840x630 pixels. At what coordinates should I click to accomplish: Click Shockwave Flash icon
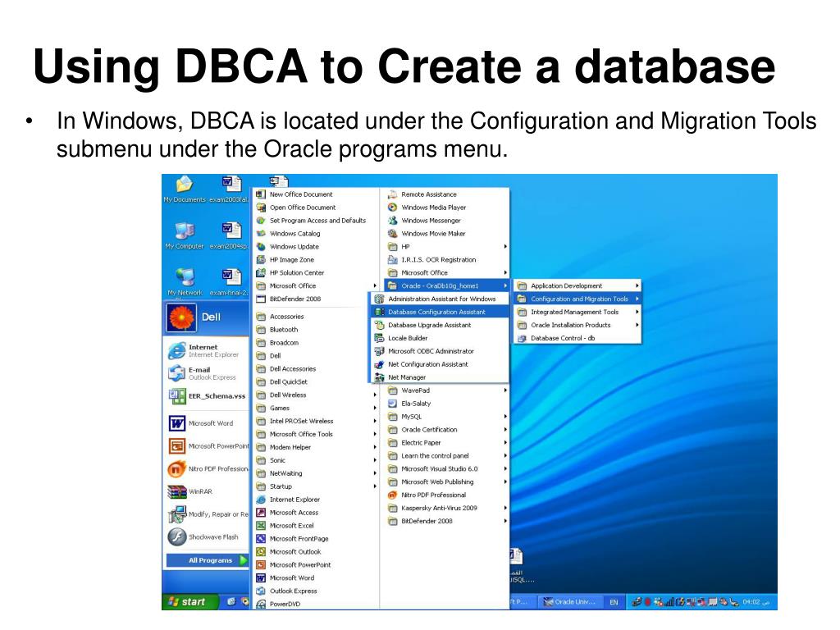coord(177,536)
